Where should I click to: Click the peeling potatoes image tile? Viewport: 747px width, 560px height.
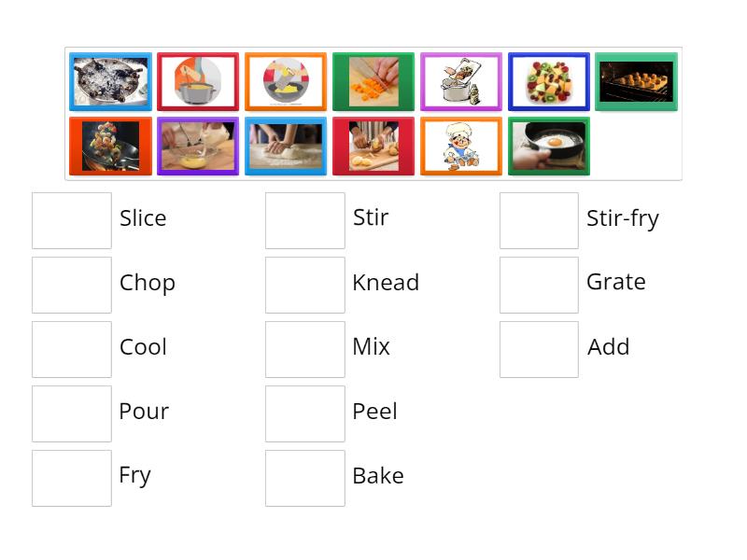coord(373,147)
